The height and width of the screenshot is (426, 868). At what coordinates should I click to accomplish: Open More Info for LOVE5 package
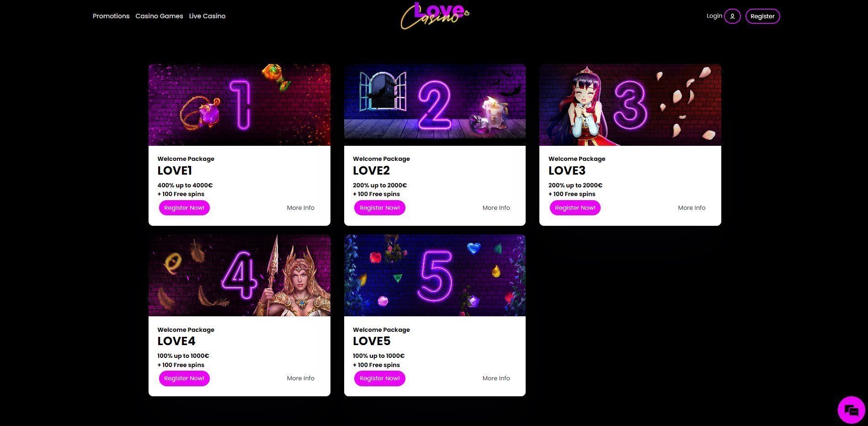click(x=496, y=378)
